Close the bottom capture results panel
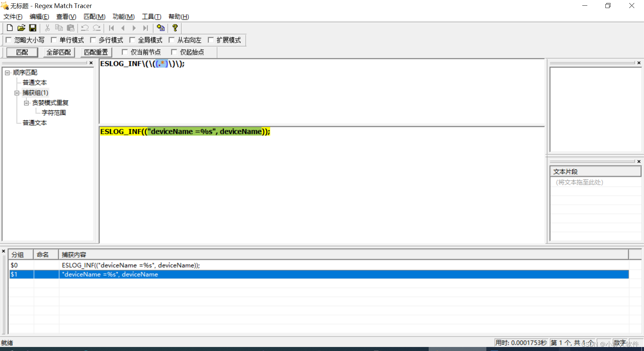The image size is (644, 351). pos(4,251)
